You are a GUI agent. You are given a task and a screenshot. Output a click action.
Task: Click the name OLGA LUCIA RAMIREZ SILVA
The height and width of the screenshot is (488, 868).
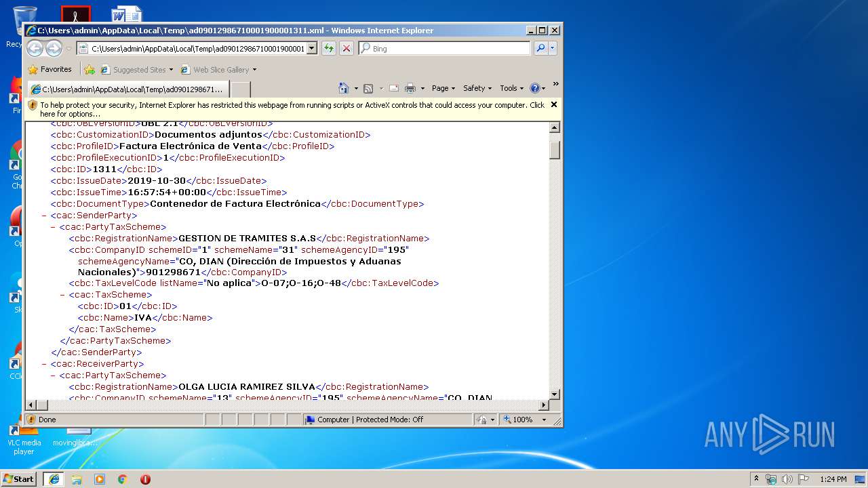coord(247,387)
